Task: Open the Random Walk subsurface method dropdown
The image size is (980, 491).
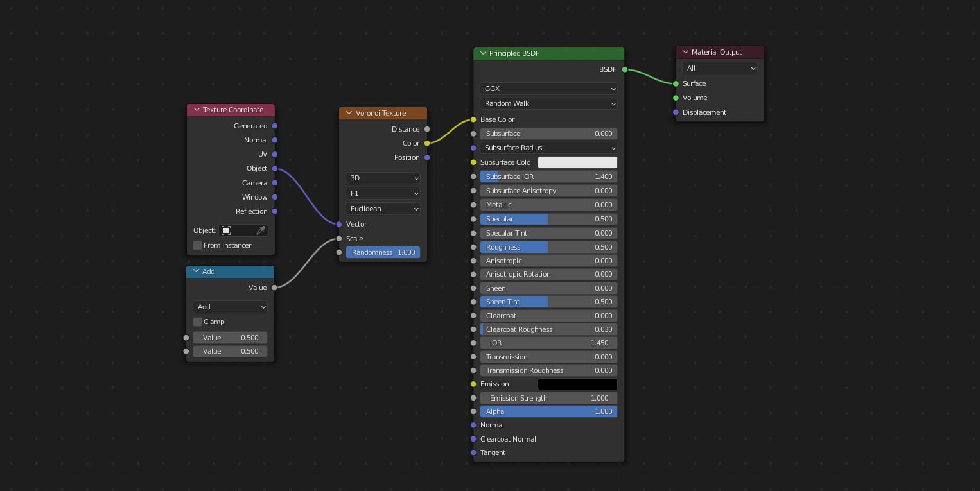Action: (548, 103)
